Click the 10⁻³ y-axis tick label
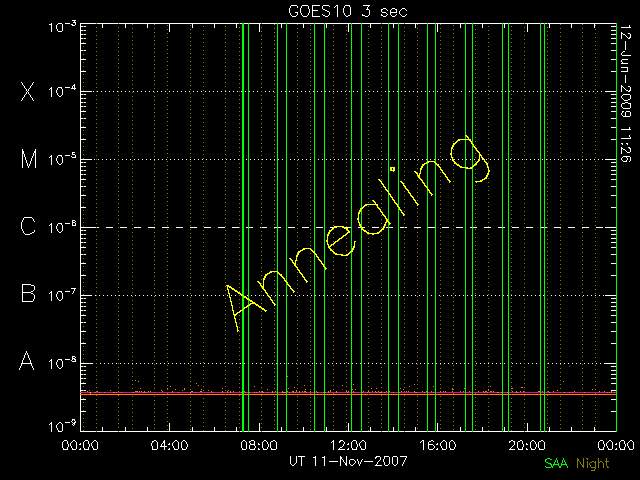The image size is (640, 480). 62,27
